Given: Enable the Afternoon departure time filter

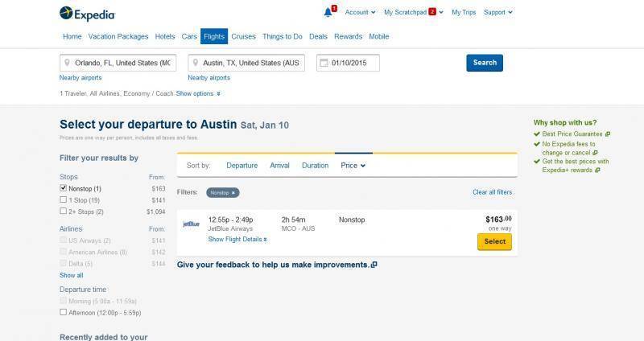Looking at the screenshot, I should [64, 311].
